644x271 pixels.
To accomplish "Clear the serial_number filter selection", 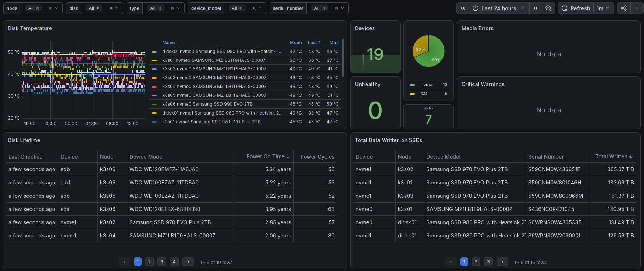I will tap(336, 8).
